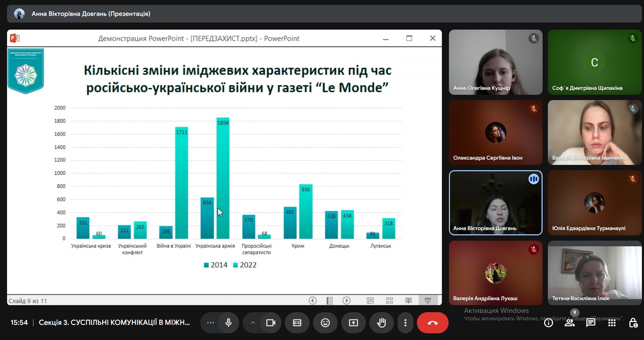Advance to the next slide arrow
The image size is (644, 340).
(x=346, y=301)
